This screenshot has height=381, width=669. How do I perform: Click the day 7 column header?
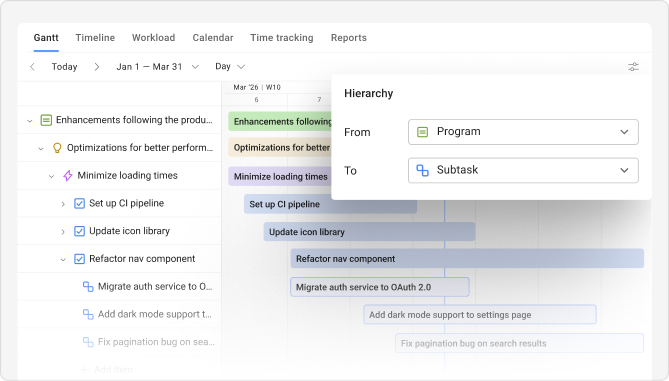pyautogui.click(x=319, y=99)
